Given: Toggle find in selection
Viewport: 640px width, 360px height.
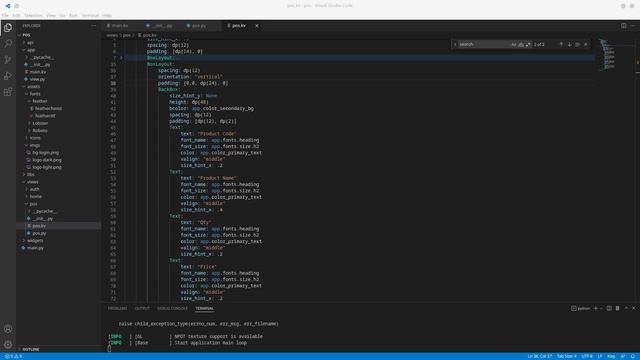Looking at the screenshot, I should coord(577,44).
